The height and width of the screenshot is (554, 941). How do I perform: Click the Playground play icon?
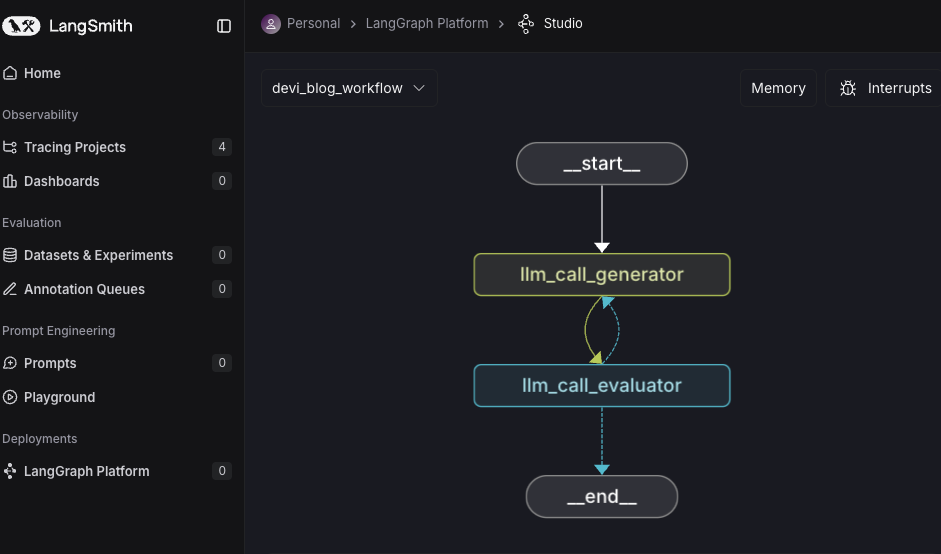(x=10, y=397)
